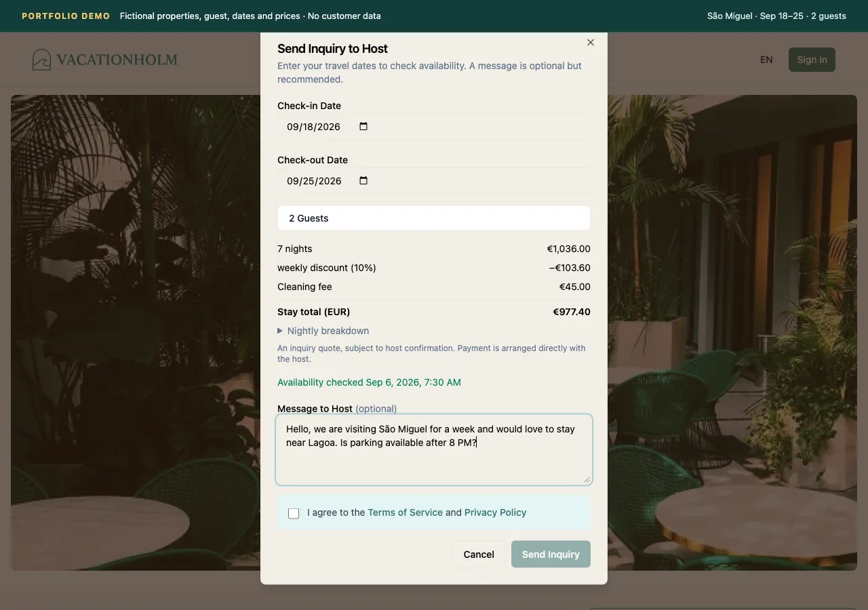Click the Cleaning fee amount €45.00
This screenshot has height=610, width=868.
coord(574,287)
